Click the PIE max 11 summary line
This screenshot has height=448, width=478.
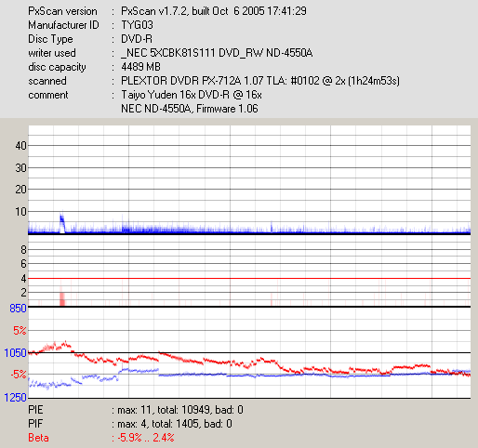tap(136, 410)
